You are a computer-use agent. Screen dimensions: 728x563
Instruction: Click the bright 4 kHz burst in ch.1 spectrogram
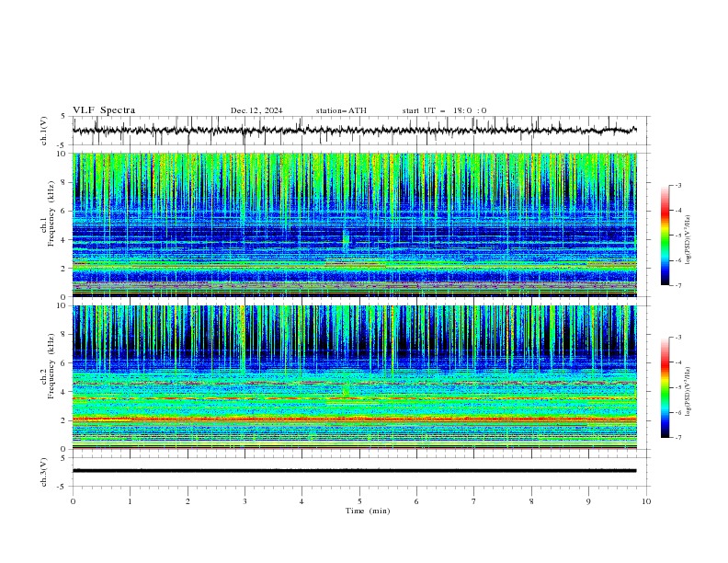[346, 239]
